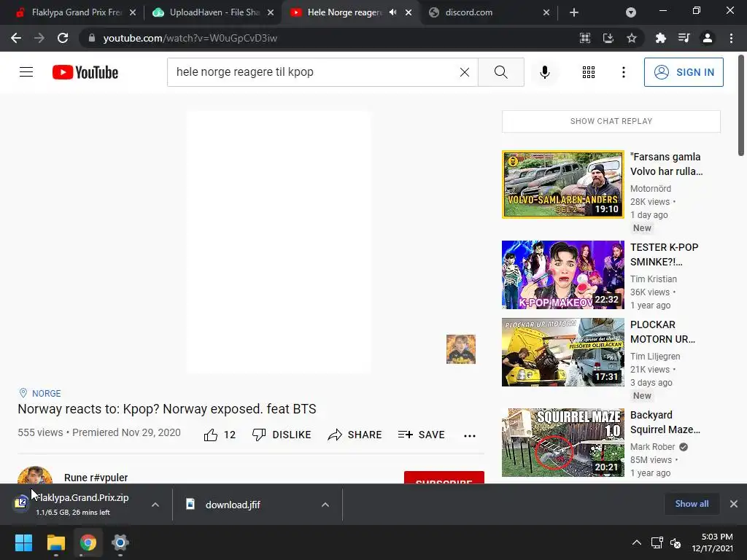Open the Backyard Squirrel Maze title
747x560 pixels.
point(665,422)
